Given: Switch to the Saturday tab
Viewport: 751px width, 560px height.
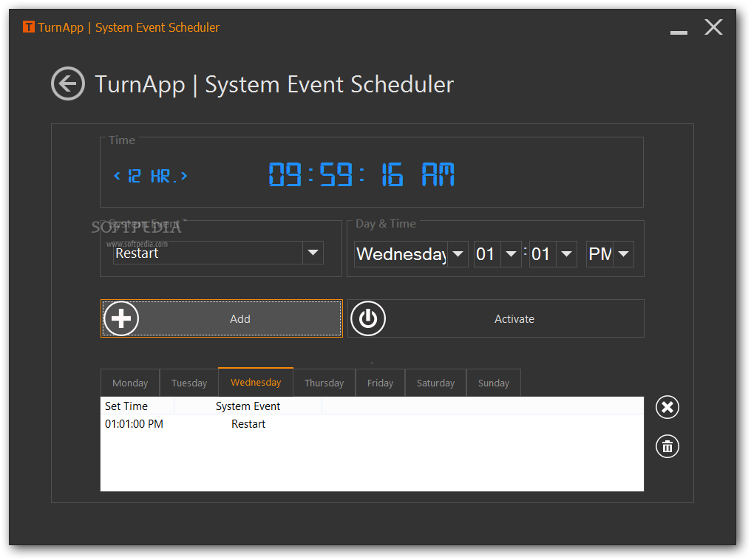Looking at the screenshot, I should point(435,383).
